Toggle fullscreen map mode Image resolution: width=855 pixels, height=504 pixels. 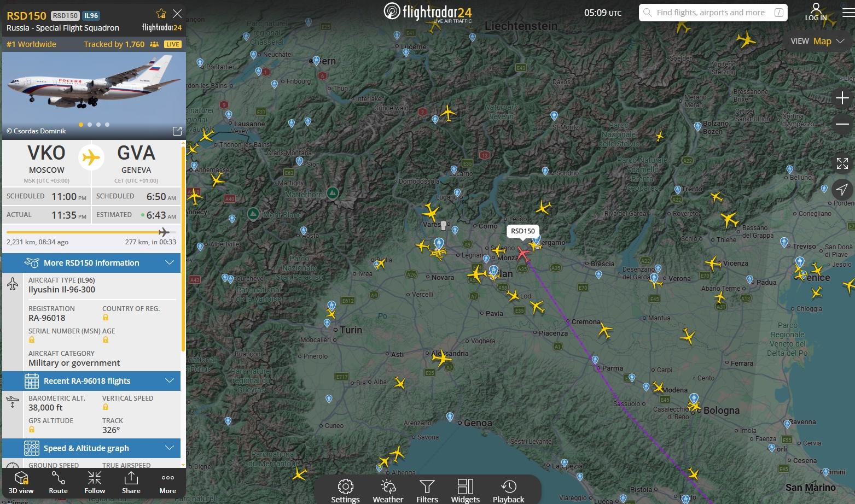pos(842,163)
